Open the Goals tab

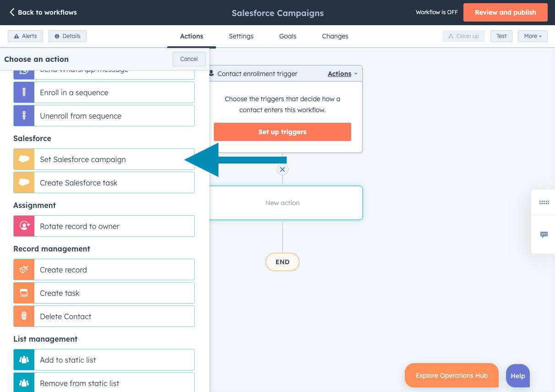pos(288,36)
